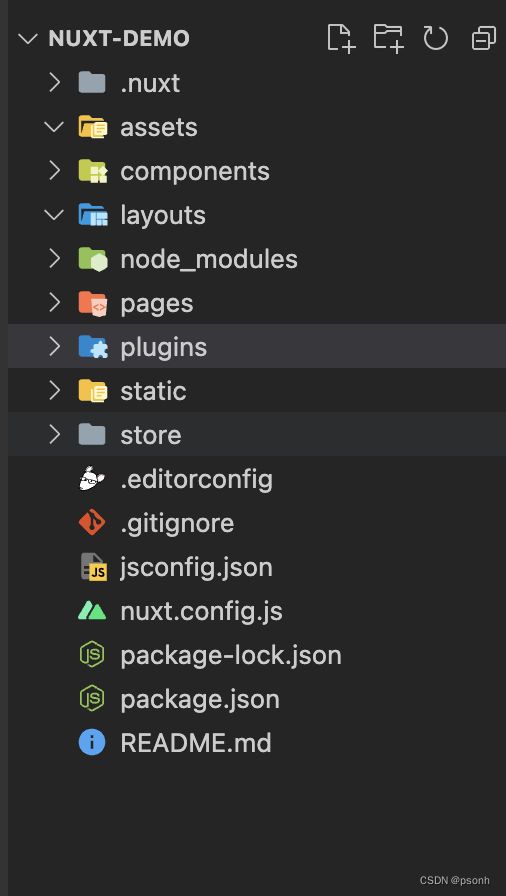Click the README.md info icon

[x=92, y=743]
